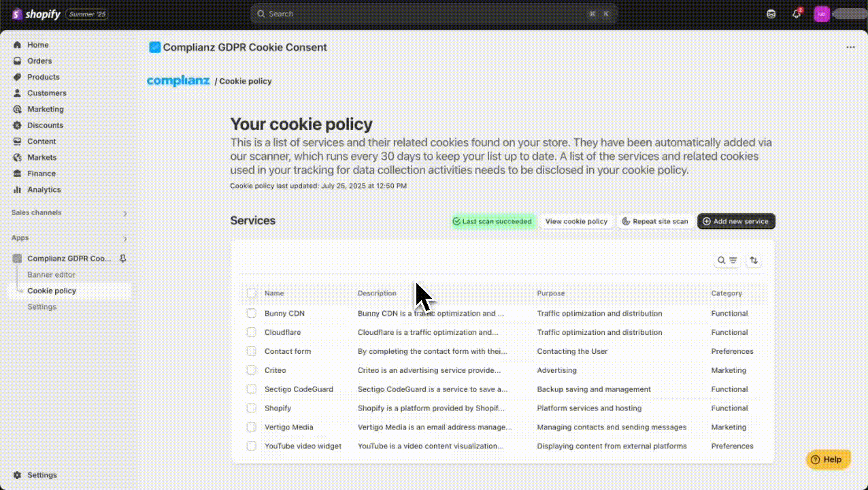868x490 pixels.
Task: Select the Sectigo CodeGuard row checkbox
Action: pos(252,389)
